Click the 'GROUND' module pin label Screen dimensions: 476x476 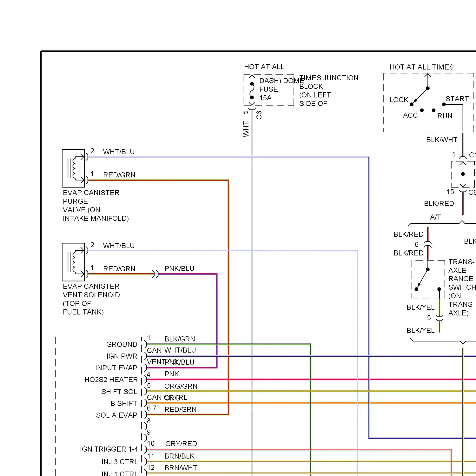pos(122,344)
